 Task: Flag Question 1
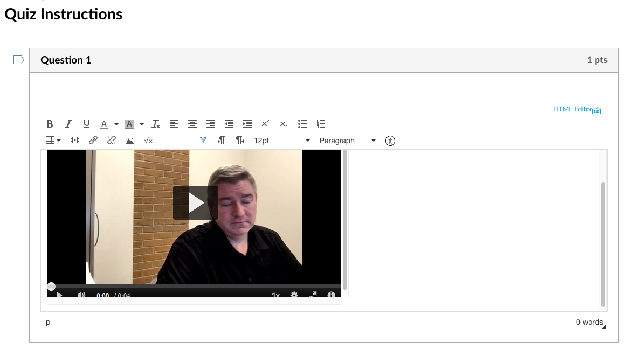[18, 60]
